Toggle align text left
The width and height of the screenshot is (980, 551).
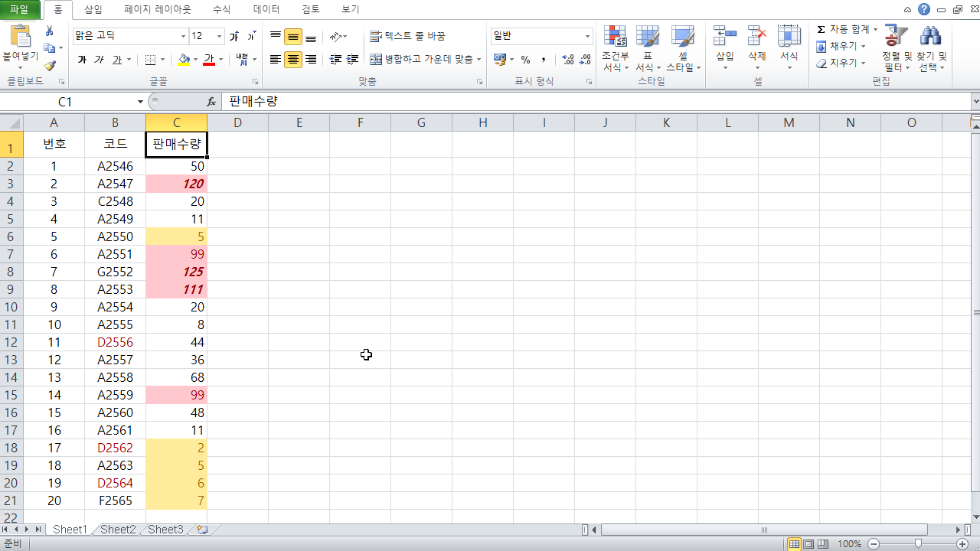[x=276, y=60]
